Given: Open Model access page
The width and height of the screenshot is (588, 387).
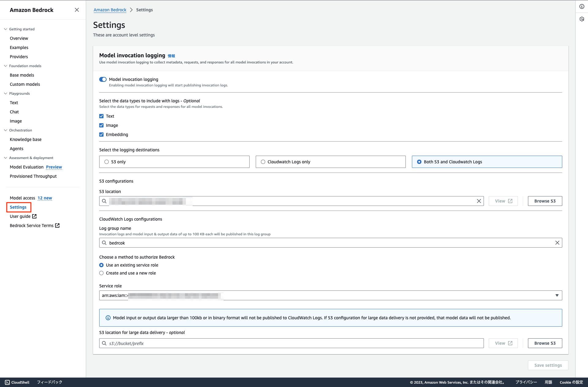Looking at the screenshot, I should tap(22, 198).
